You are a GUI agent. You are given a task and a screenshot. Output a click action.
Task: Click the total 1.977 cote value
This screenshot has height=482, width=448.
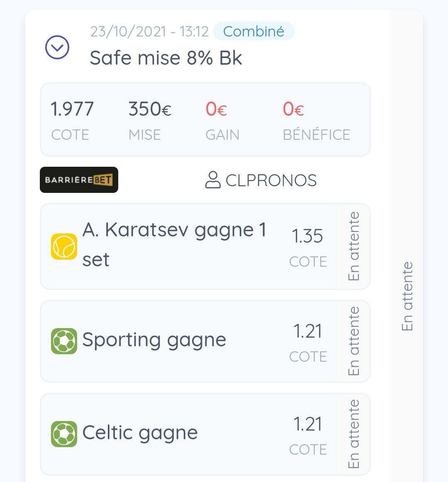pyautogui.click(x=72, y=110)
